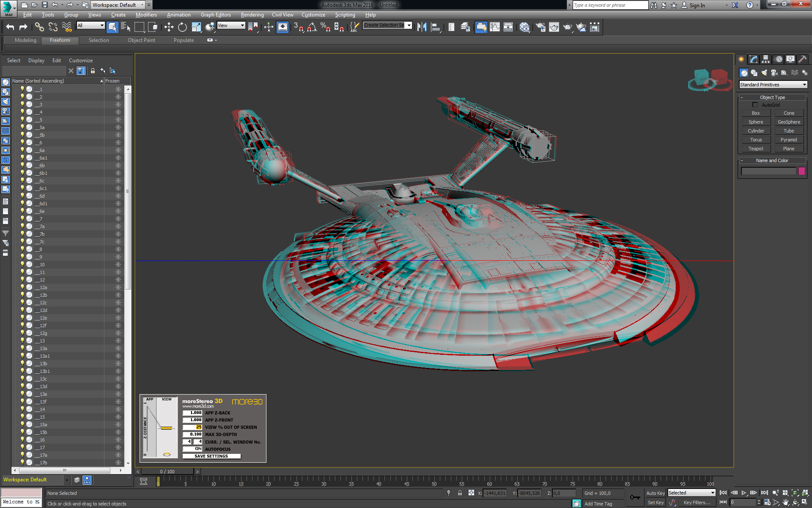
Task: Toggle the Percent Snap button
Action: point(325,27)
